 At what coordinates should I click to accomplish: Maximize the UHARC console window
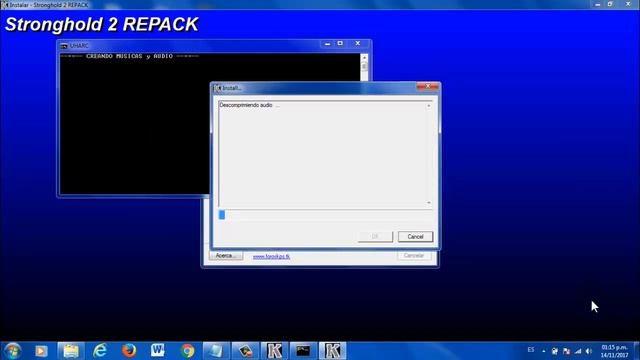pos(340,43)
